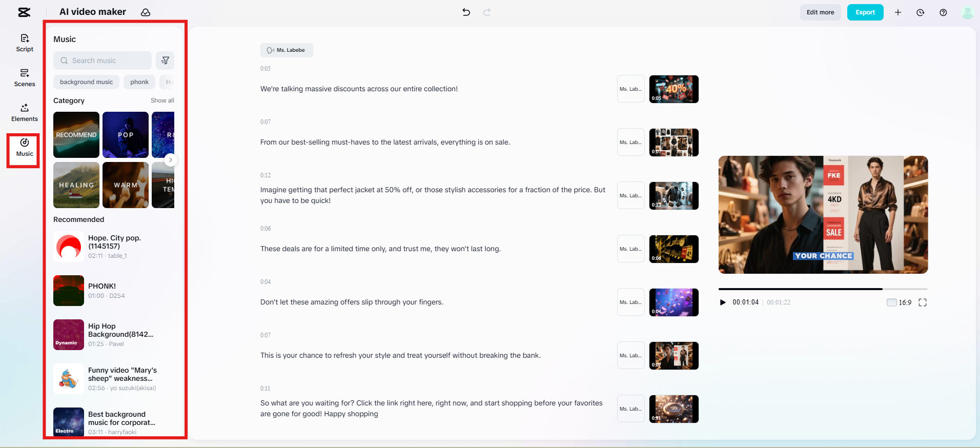Open the cloud save status icon
Image resolution: width=980 pixels, height=448 pixels.
(x=146, y=12)
